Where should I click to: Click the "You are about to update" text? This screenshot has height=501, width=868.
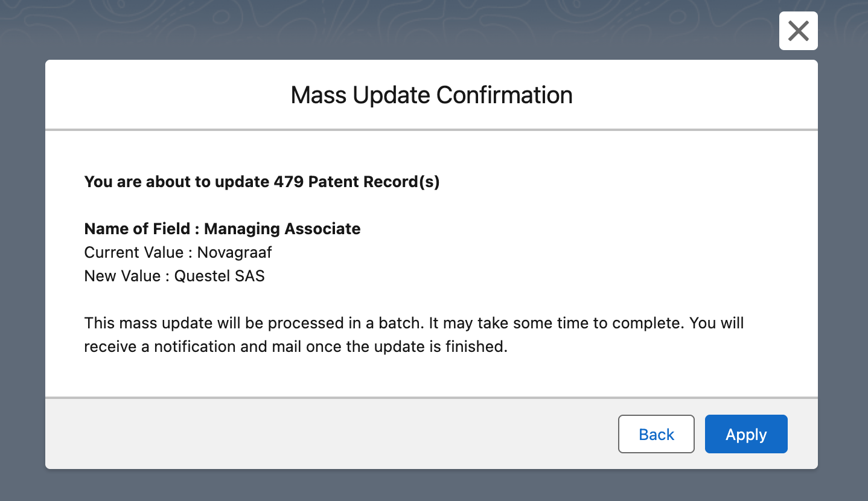[177, 182]
